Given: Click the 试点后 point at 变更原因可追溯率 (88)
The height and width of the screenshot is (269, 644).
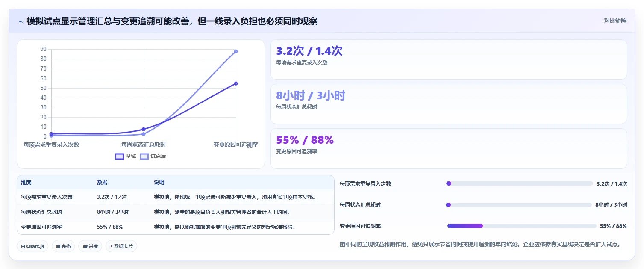Looking at the screenshot, I should [236, 51].
